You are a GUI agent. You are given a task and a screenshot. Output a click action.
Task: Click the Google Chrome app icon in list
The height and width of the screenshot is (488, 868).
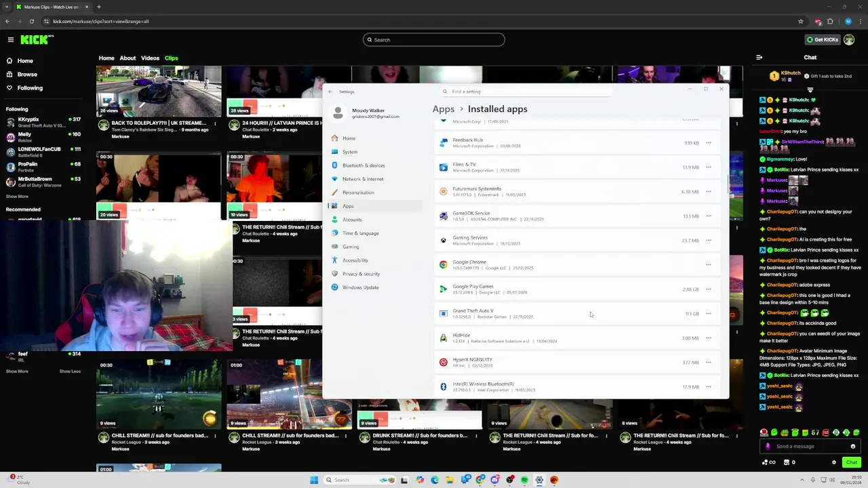[x=443, y=265]
